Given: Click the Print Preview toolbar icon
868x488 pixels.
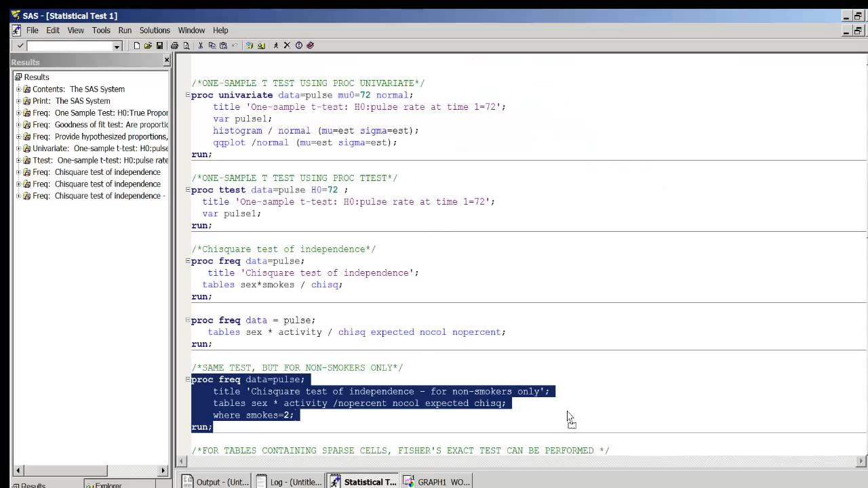Looking at the screenshot, I should pos(186,45).
